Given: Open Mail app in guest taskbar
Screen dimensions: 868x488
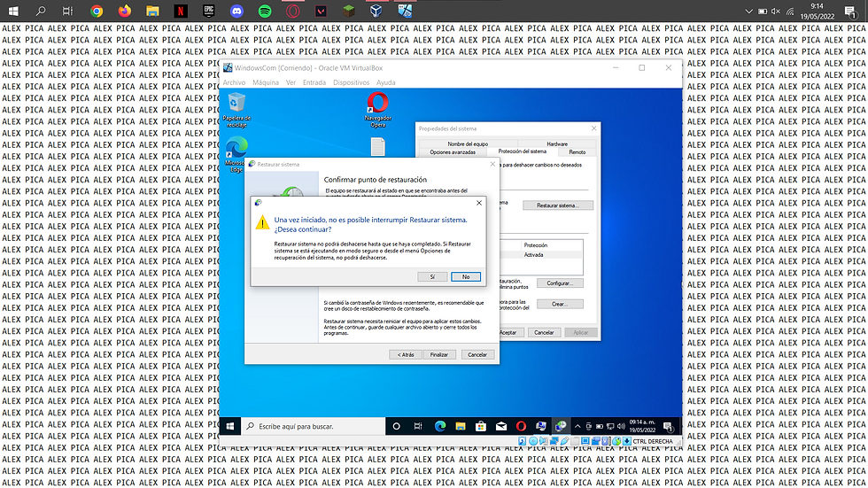Looking at the screenshot, I should point(501,426).
